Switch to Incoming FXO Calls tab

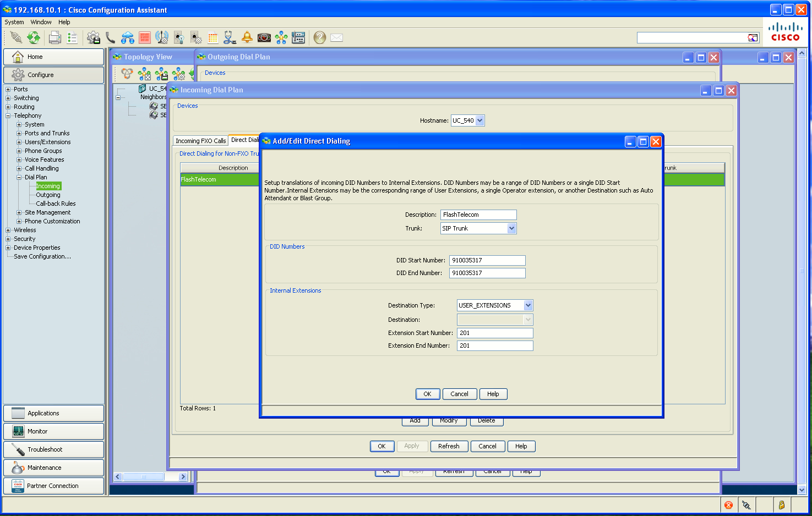tap(201, 141)
